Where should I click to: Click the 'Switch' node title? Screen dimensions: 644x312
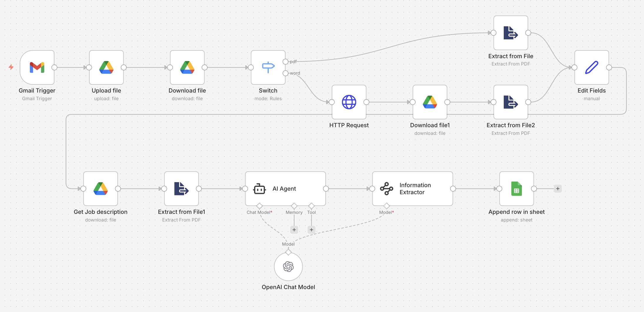[268, 91]
